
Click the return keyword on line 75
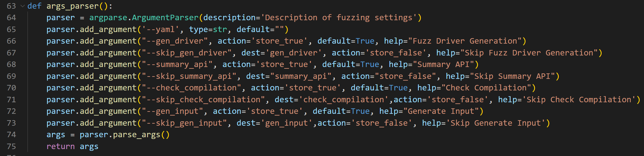(61, 146)
